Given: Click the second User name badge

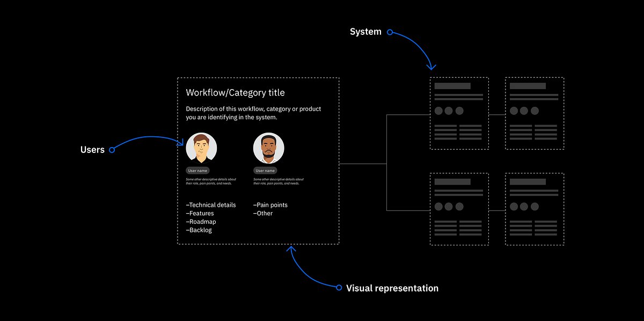Looking at the screenshot, I should pos(265,170).
